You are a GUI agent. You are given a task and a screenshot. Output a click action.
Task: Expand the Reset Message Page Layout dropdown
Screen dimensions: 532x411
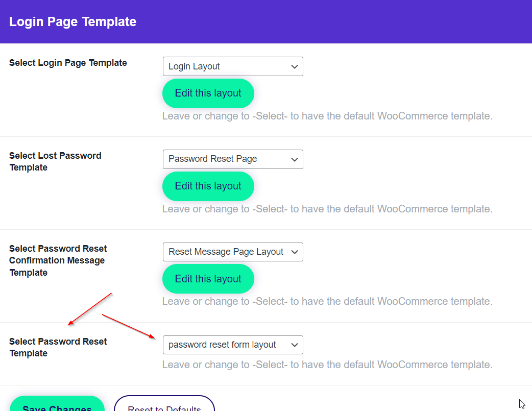pyautogui.click(x=232, y=252)
